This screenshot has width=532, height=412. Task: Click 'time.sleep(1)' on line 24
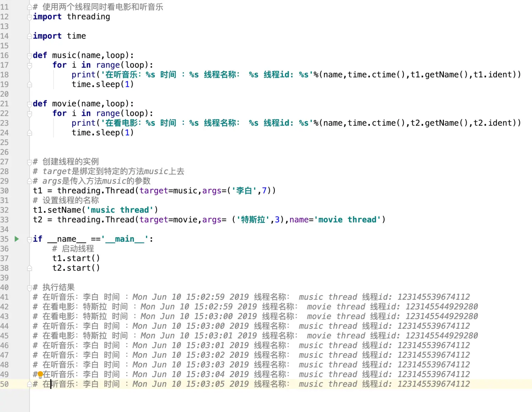102,133
